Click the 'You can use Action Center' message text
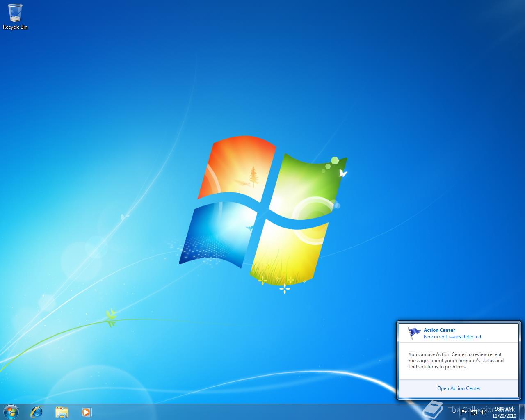 click(x=456, y=361)
